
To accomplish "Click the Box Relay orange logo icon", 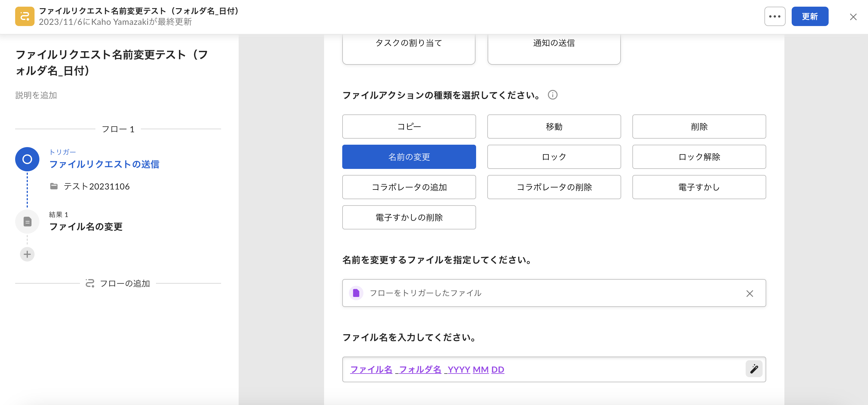I will [x=25, y=16].
